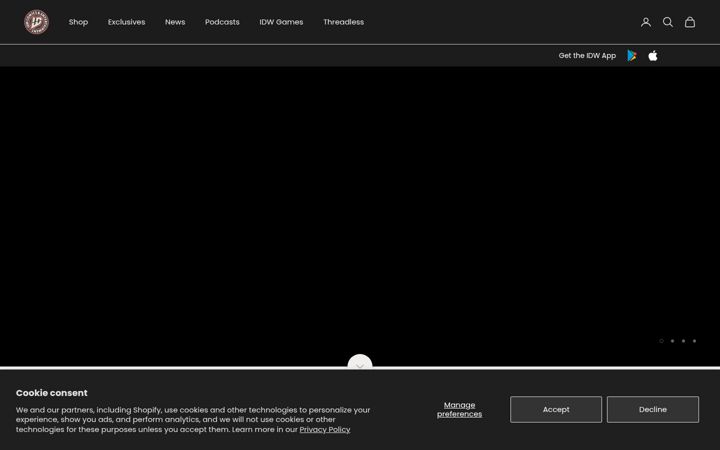Image resolution: width=720 pixels, height=450 pixels.
Task: Open the Privacy Policy link
Action: point(325,429)
